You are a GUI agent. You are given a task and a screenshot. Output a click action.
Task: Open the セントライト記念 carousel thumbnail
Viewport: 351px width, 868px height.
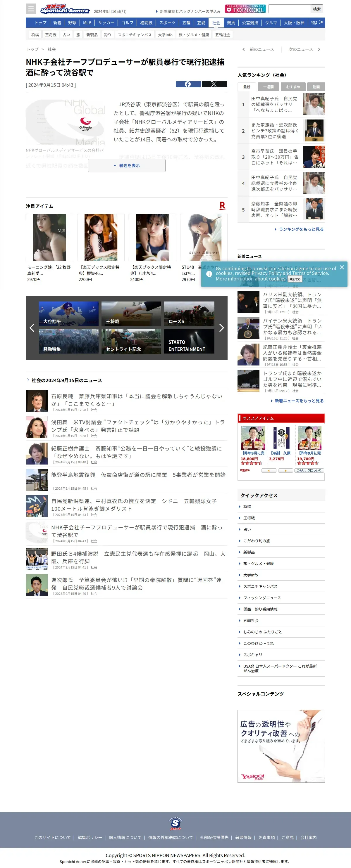(x=131, y=341)
